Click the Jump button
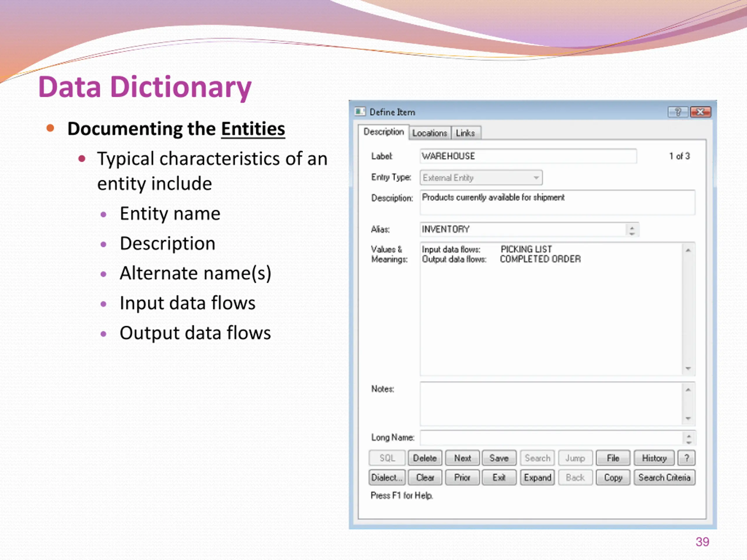The height and width of the screenshot is (560, 747). (x=575, y=458)
